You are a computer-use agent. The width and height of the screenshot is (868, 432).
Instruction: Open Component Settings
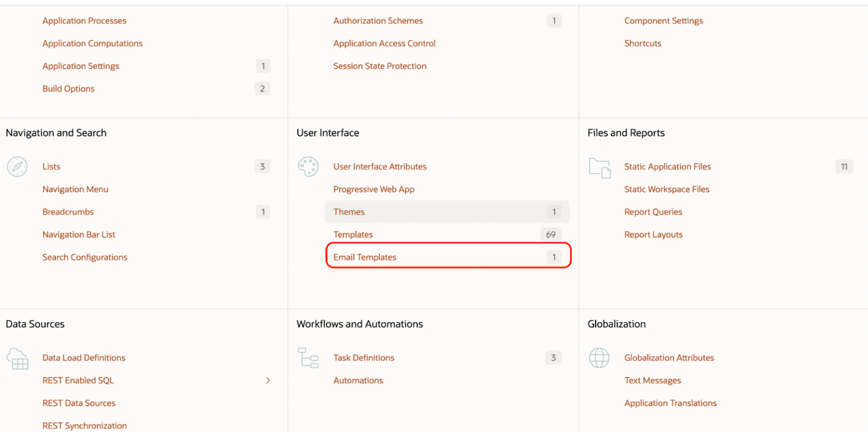coord(663,20)
